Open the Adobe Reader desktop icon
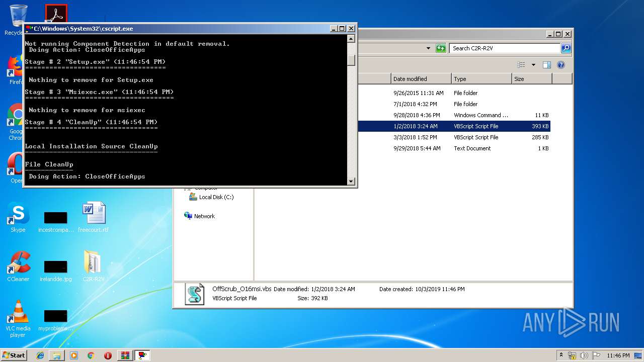The height and width of the screenshot is (362, 644). click(x=56, y=14)
